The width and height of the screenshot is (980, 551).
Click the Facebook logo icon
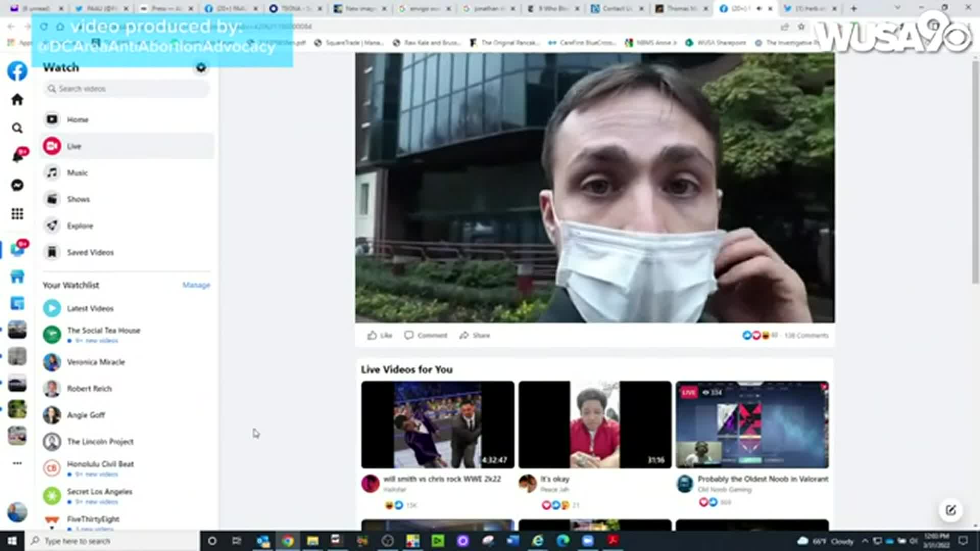click(17, 71)
